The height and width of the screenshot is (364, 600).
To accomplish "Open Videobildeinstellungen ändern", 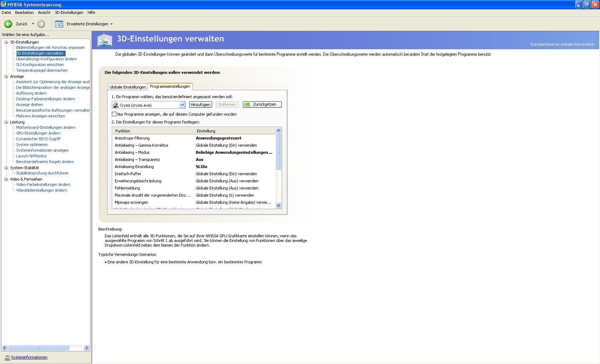I will point(41,190).
